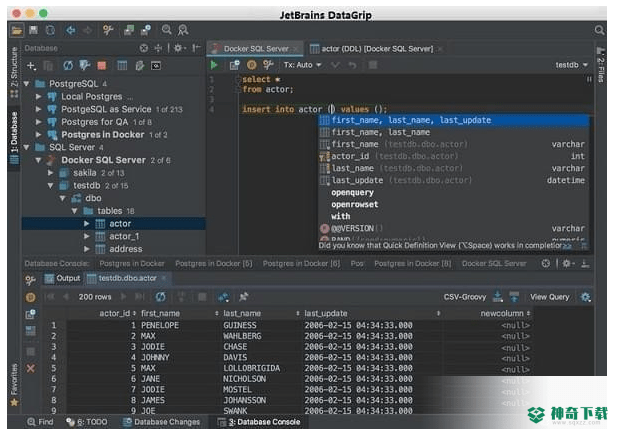620x437 pixels.
Task: Switch to actor (DDL) editor tab
Action: point(376,49)
